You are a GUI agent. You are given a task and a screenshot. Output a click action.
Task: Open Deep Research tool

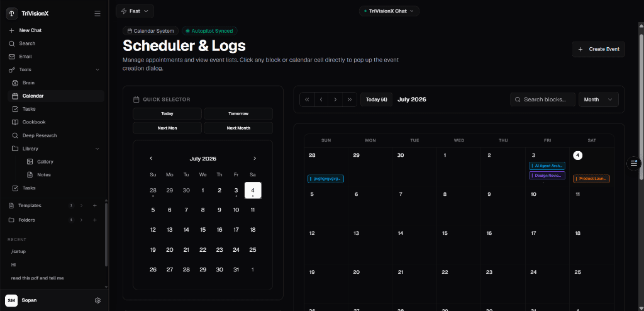(x=40, y=135)
